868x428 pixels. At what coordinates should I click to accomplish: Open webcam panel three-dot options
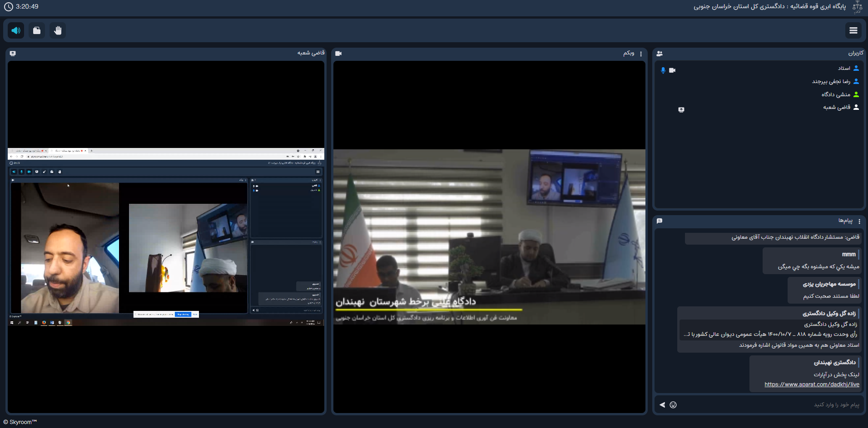[x=641, y=54]
